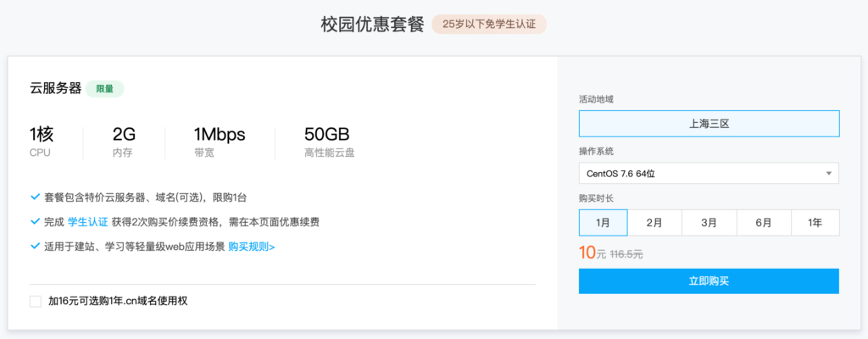Click the 校园优惠套餐 heading
This screenshot has width=868, height=339.
point(371,24)
